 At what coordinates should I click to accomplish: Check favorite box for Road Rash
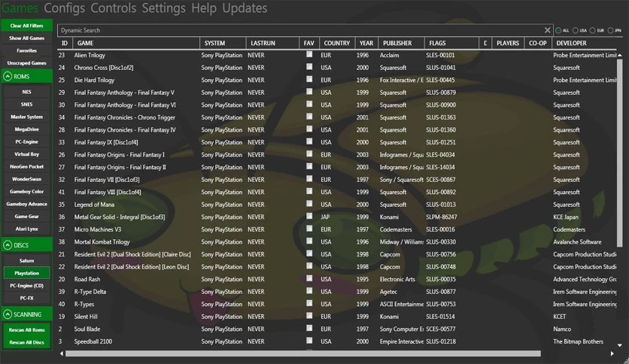pos(309,278)
